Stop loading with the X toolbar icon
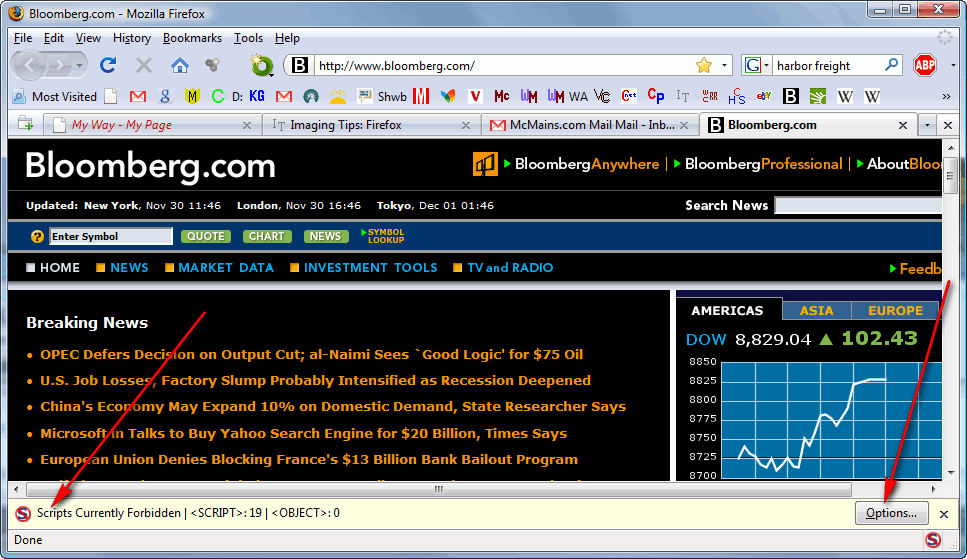The image size is (967, 559). [144, 65]
